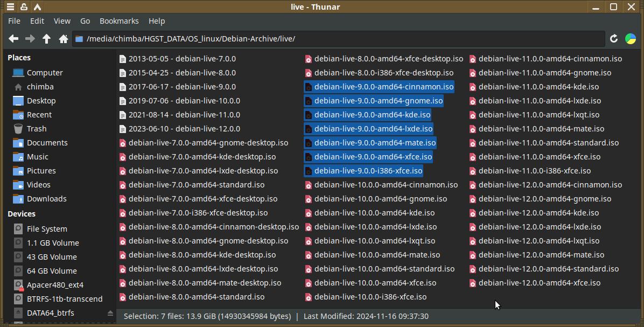Image resolution: width=644 pixels, height=327 pixels.
Task: Select debian-live-7.0.0-amd64-standard.iso
Action: [x=192, y=184]
